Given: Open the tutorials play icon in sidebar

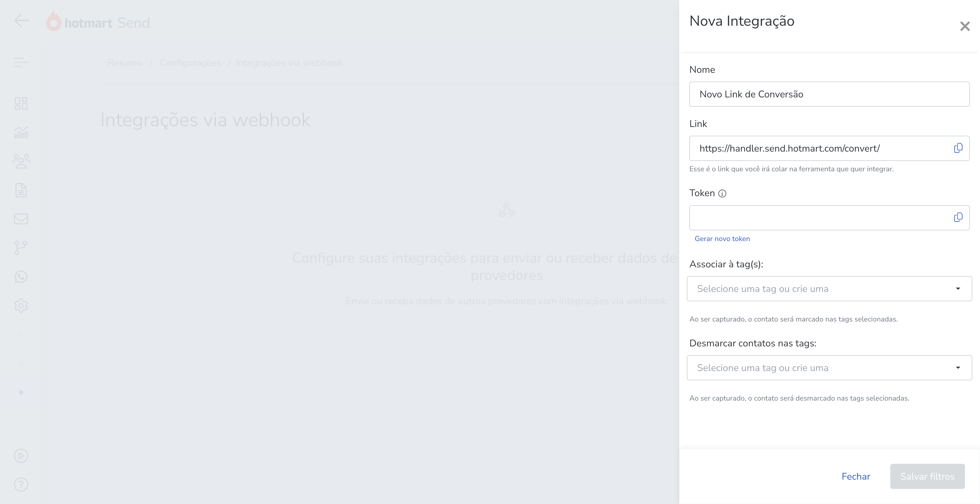Looking at the screenshot, I should 21,456.
